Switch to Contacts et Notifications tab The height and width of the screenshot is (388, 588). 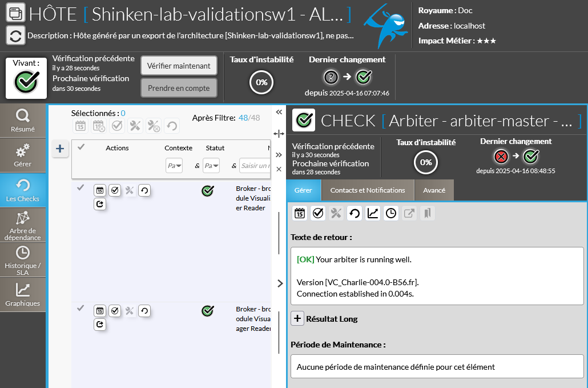click(x=368, y=190)
